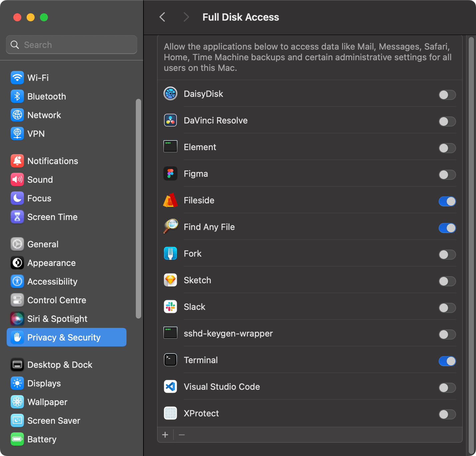
Task: Click the plus button to add an app
Action: point(165,435)
